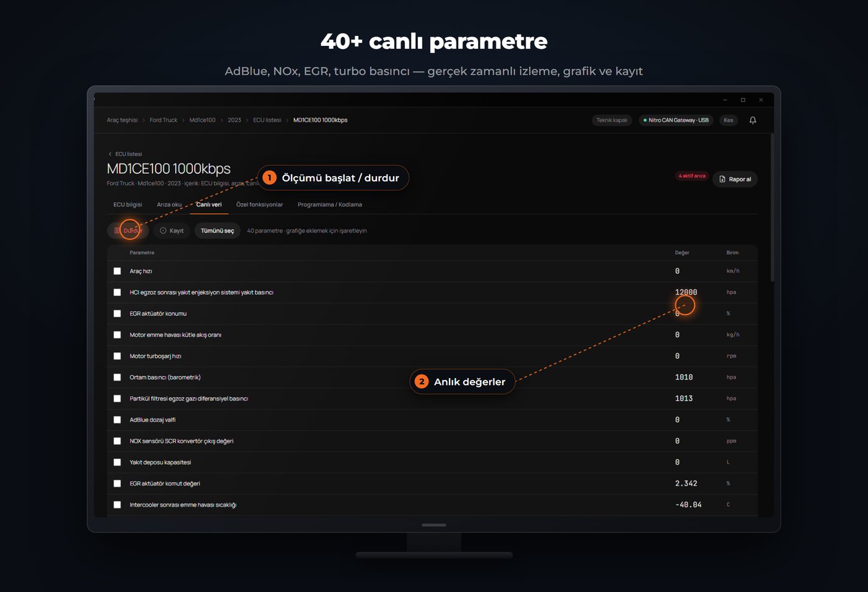Tick the "Araç hızı" checkbox
This screenshot has width=868, height=592.
coord(117,271)
